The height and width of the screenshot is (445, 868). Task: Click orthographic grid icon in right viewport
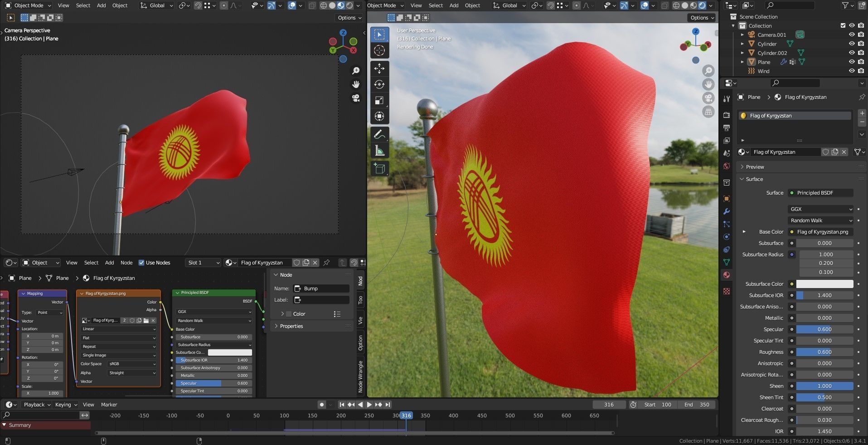tap(708, 112)
